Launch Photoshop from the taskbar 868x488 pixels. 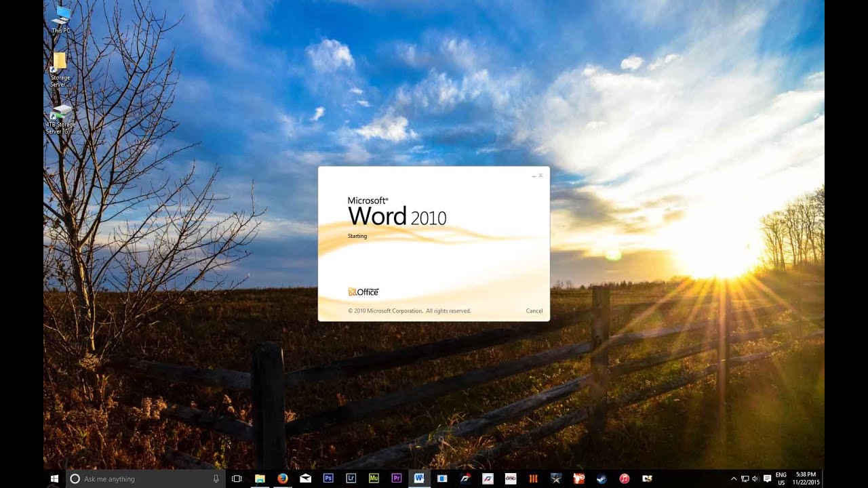[328, 479]
